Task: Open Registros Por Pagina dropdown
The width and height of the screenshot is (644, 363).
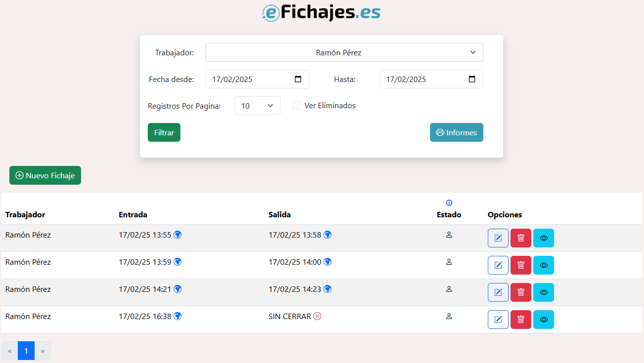Action: point(258,106)
